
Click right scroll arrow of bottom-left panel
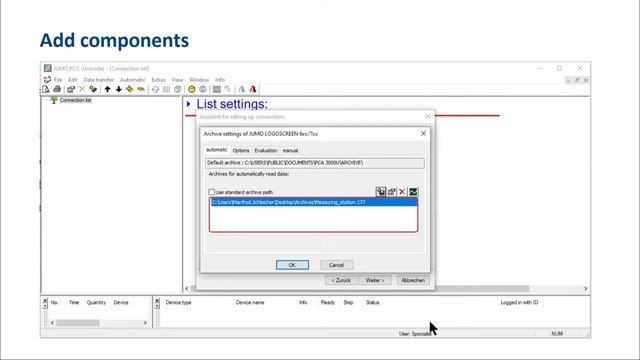145,323
